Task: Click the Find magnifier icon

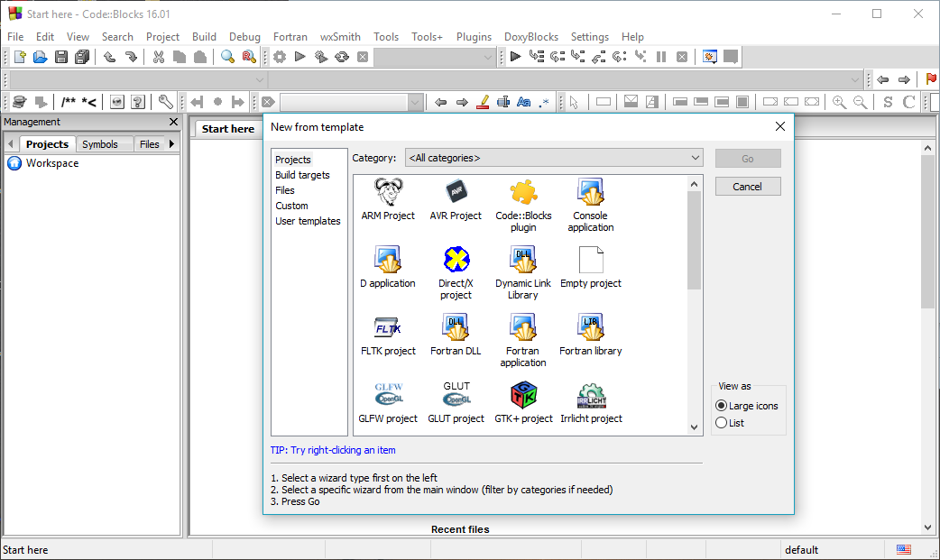Action: tap(227, 57)
